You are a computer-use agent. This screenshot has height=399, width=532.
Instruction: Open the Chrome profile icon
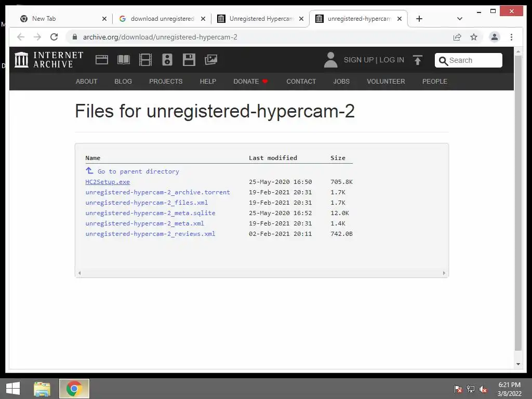495,37
